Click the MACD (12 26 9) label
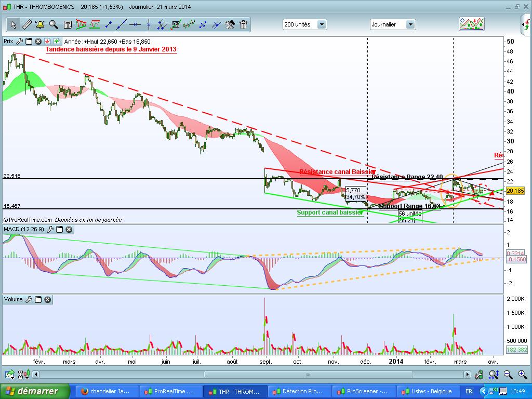The width and height of the screenshot is (532, 399). tap(24, 230)
